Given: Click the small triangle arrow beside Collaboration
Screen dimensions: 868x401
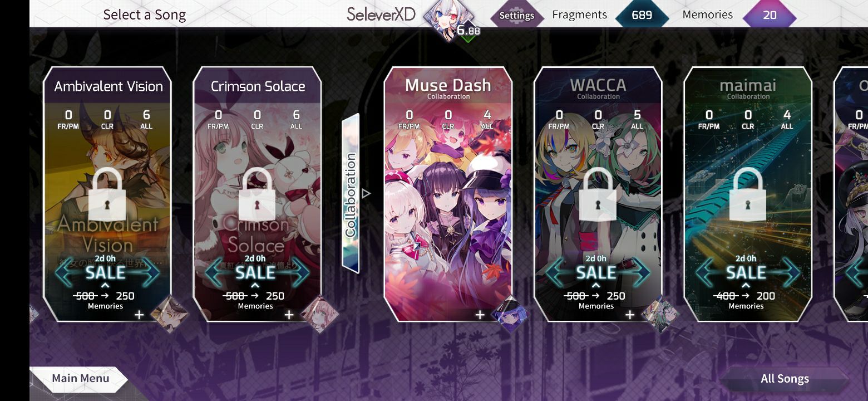Looking at the screenshot, I should coord(366,194).
